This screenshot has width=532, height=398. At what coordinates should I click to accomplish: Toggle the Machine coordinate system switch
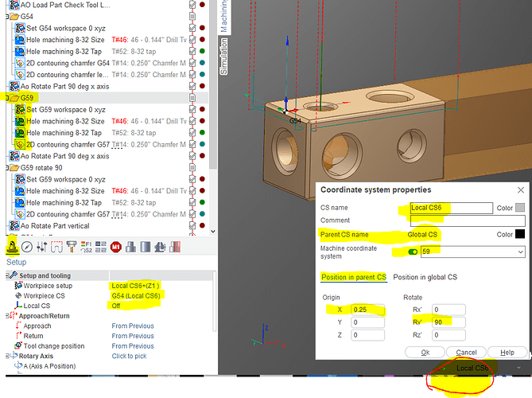coord(413,252)
